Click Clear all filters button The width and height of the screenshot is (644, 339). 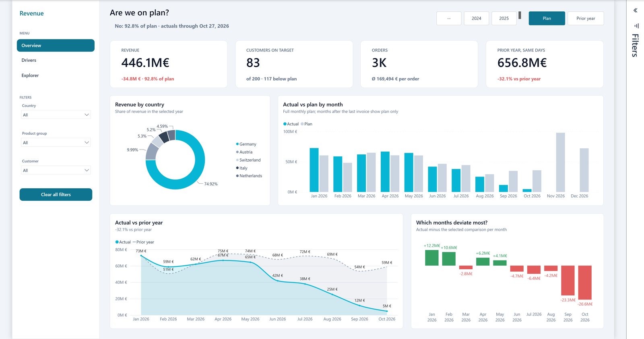pos(56,195)
